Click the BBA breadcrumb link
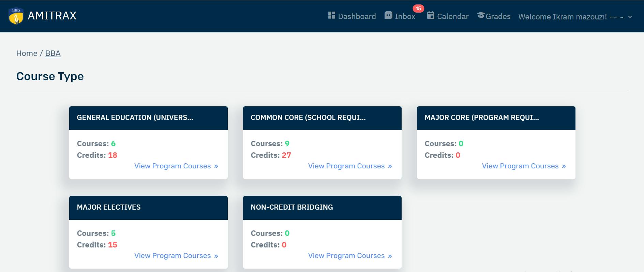This screenshot has width=644, height=272. point(53,54)
